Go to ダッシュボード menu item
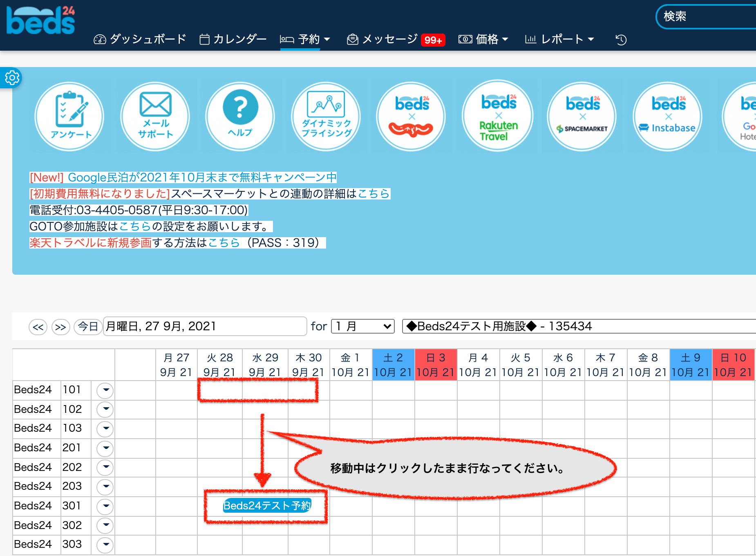The height and width of the screenshot is (556, 756). (140, 40)
